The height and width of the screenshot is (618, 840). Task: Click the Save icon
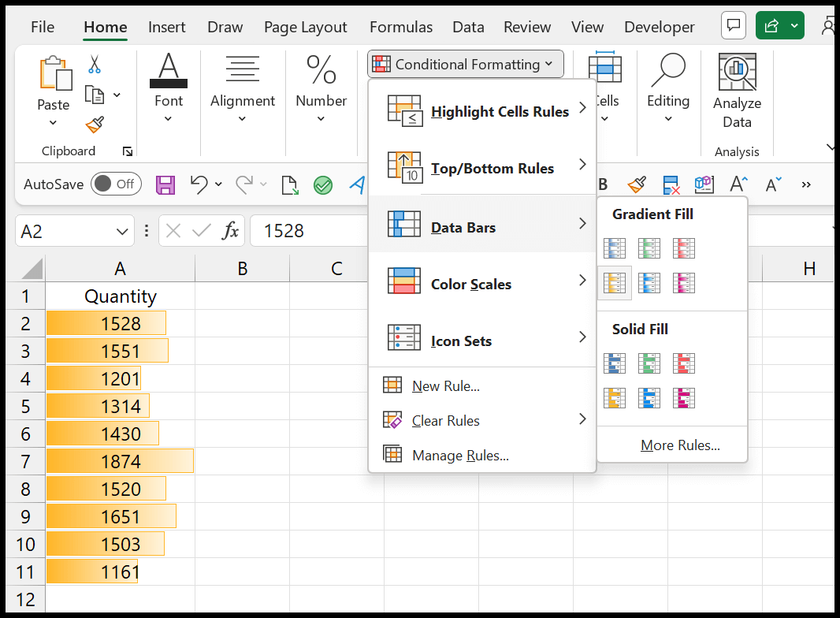(x=165, y=184)
